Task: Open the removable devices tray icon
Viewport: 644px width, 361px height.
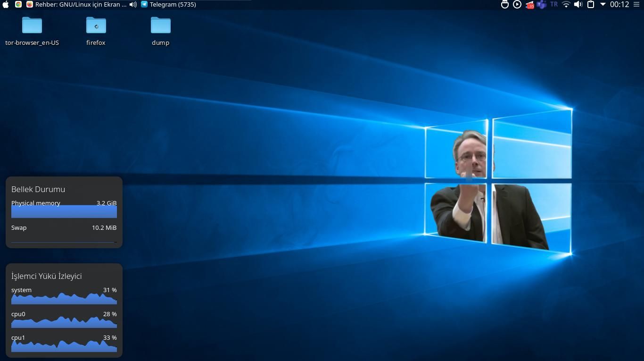Action: (505, 4)
